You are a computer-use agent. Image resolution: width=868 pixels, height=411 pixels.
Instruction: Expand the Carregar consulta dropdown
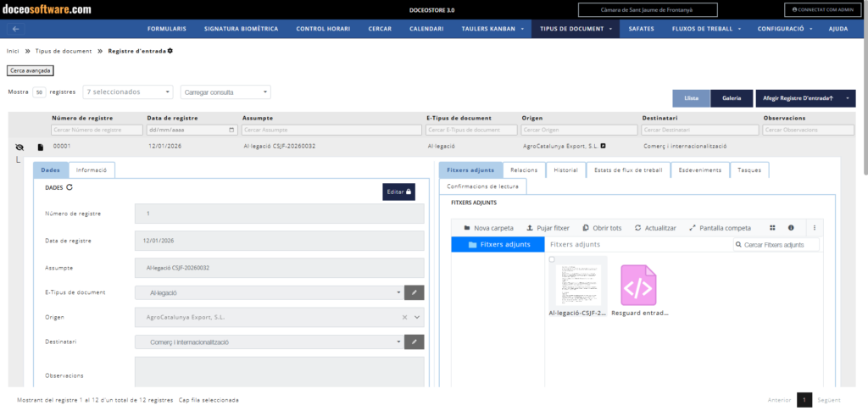point(225,92)
